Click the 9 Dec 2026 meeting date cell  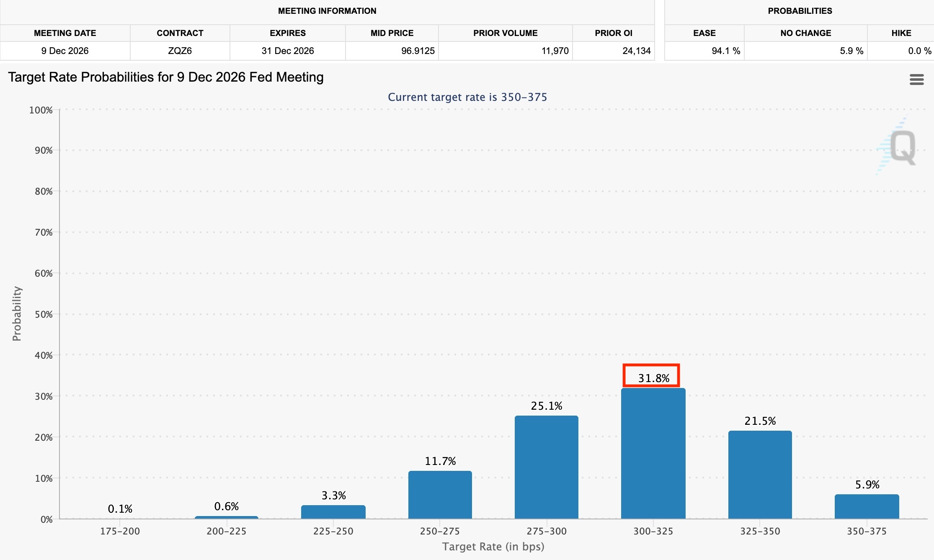coord(65,51)
